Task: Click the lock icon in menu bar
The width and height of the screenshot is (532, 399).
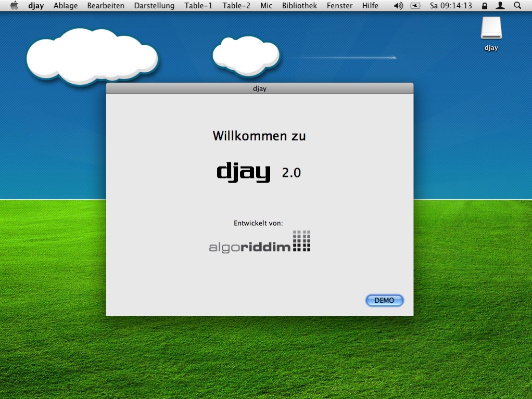Action: pyautogui.click(x=485, y=5)
